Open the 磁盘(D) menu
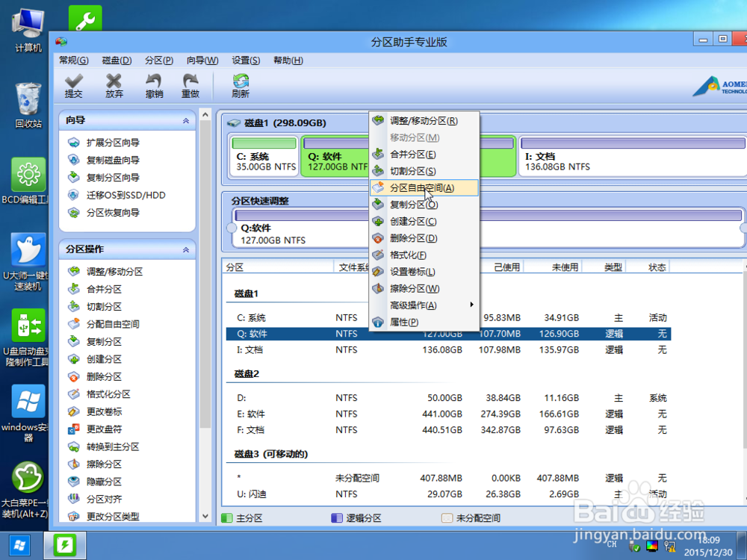Viewport: 747px width, 560px height. 116,60
